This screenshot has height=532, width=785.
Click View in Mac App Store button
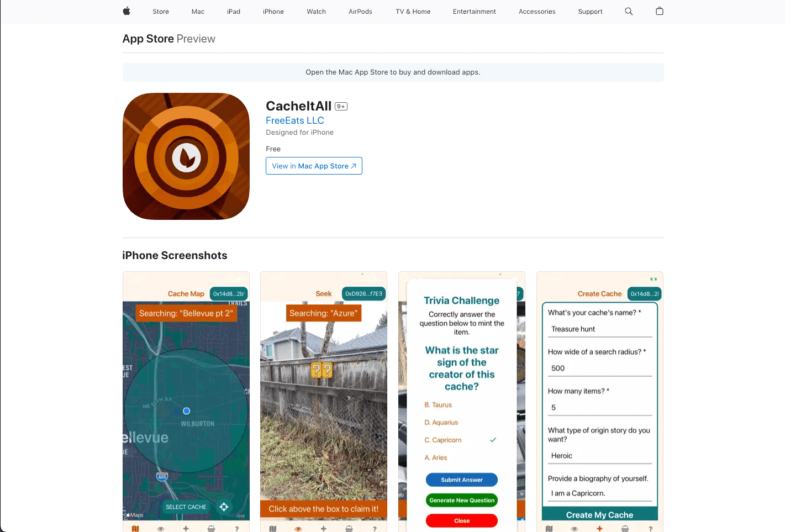coord(314,166)
